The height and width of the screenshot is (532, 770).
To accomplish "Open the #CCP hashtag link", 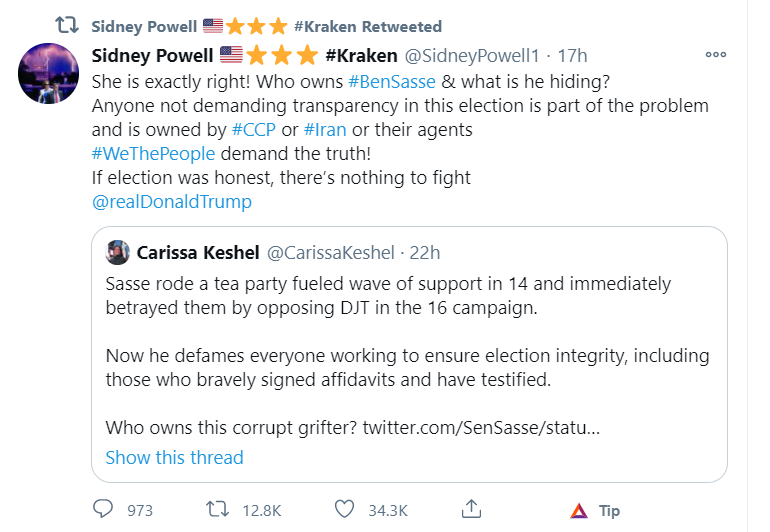I will [x=253, y=130].
